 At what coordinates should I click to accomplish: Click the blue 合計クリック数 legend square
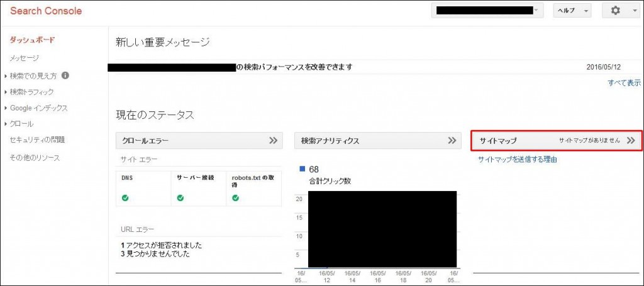pos(303,169)
